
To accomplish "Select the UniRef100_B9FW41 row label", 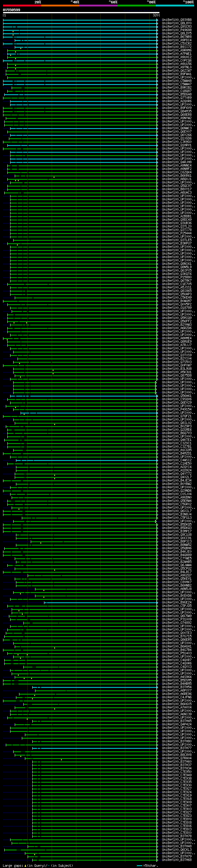I will (177, 74).
